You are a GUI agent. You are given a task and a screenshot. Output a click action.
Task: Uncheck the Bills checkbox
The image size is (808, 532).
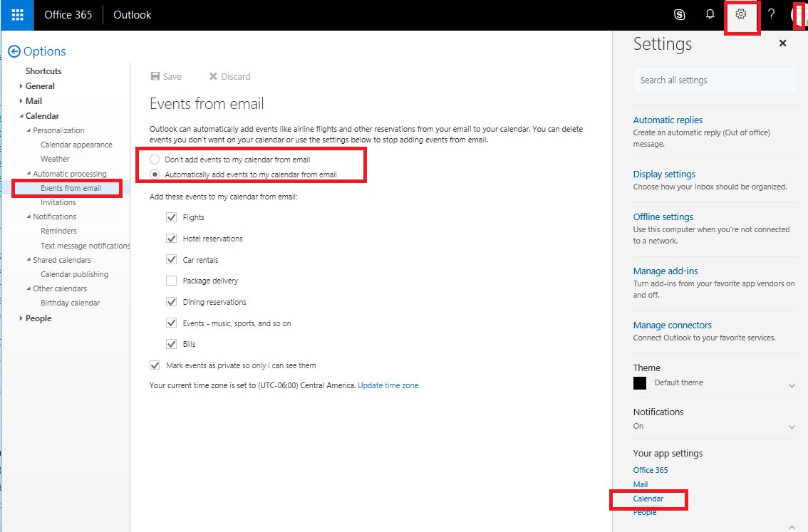[x=172, y=344]
